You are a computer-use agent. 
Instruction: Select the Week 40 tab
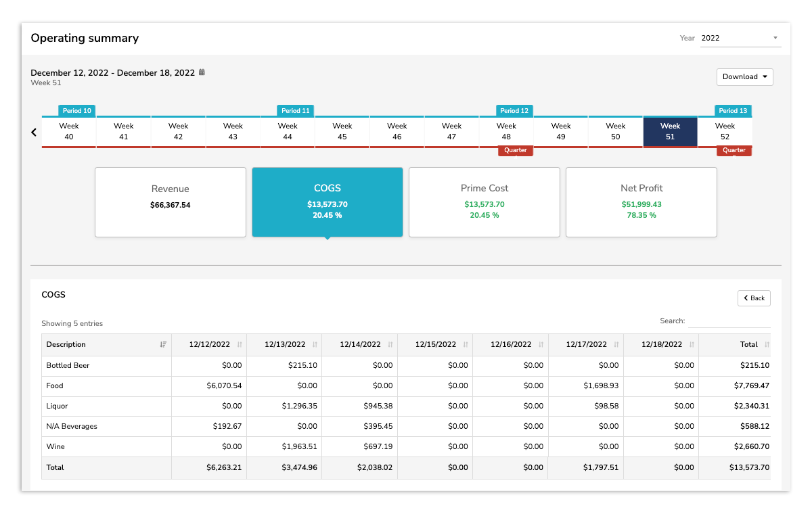tap(68, 131)
